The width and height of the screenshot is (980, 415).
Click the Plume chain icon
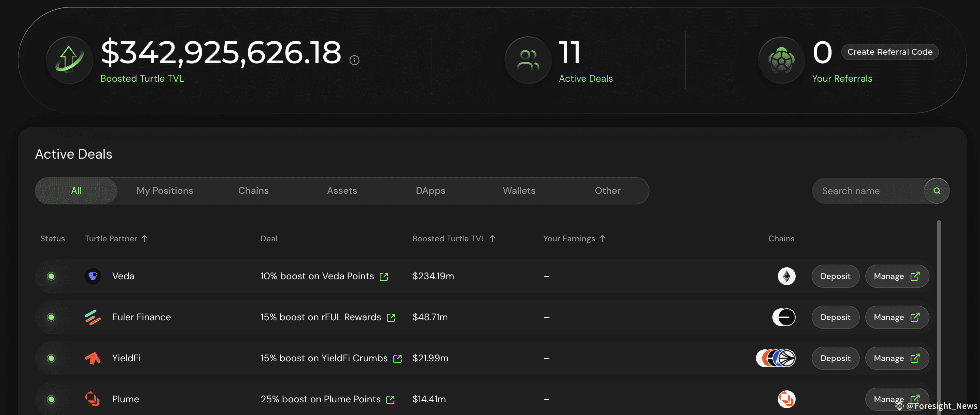pyautogui.click(x=786, y=399)
